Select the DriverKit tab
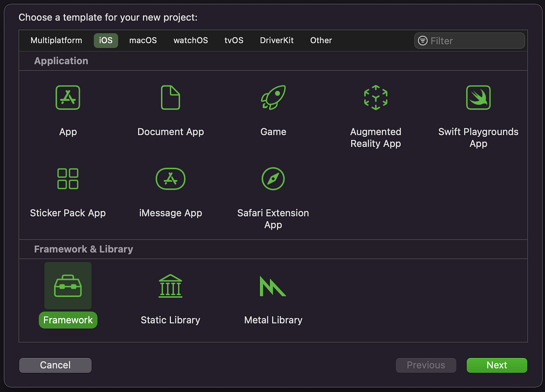The image size is (545, 392). [x=277, y=40]
